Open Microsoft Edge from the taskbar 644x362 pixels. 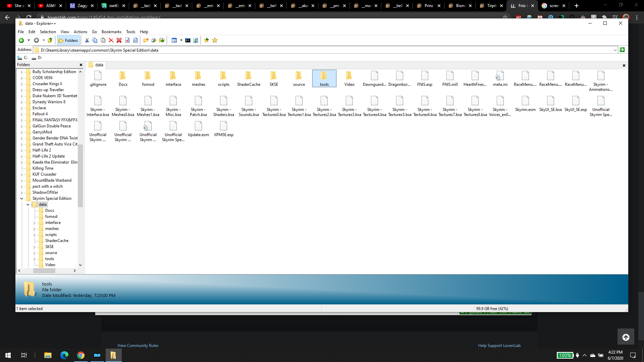click(64, 355)
